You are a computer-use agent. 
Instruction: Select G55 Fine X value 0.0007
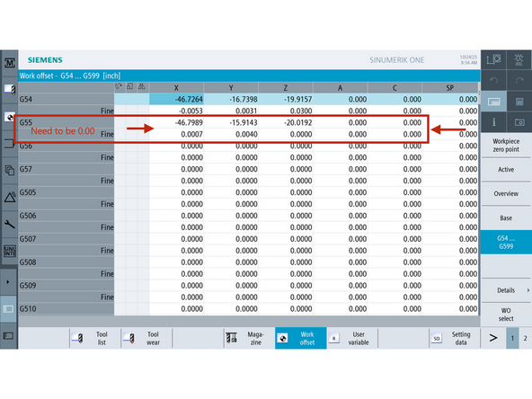(176, 135)
